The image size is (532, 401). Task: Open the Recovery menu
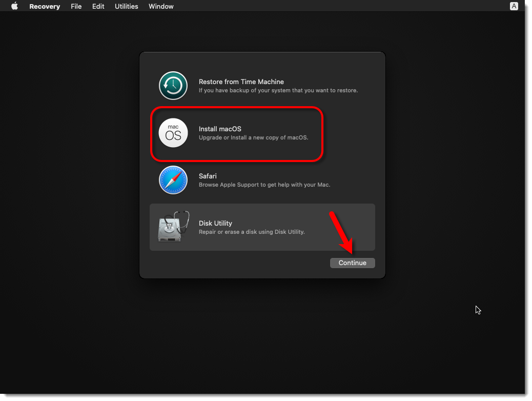[x=45, y=7]
